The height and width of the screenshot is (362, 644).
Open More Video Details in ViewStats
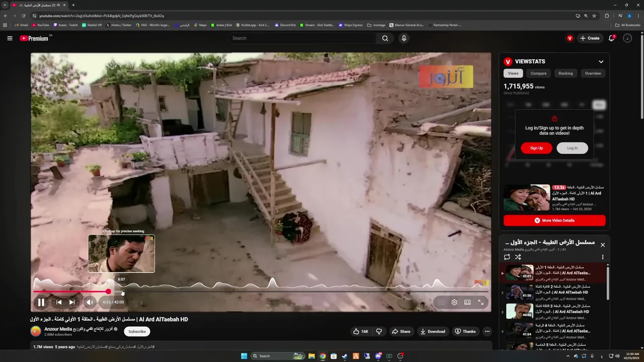[554, 220]
